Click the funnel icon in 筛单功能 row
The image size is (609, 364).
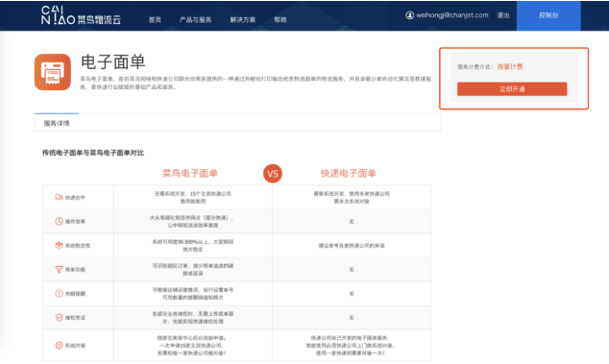click(x=59, y=270)
